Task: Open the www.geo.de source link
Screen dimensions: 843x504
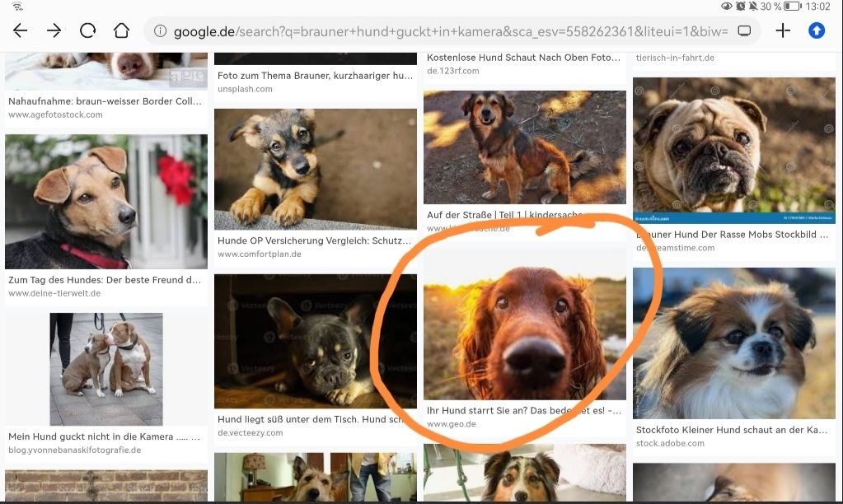Action: [452, 425]
